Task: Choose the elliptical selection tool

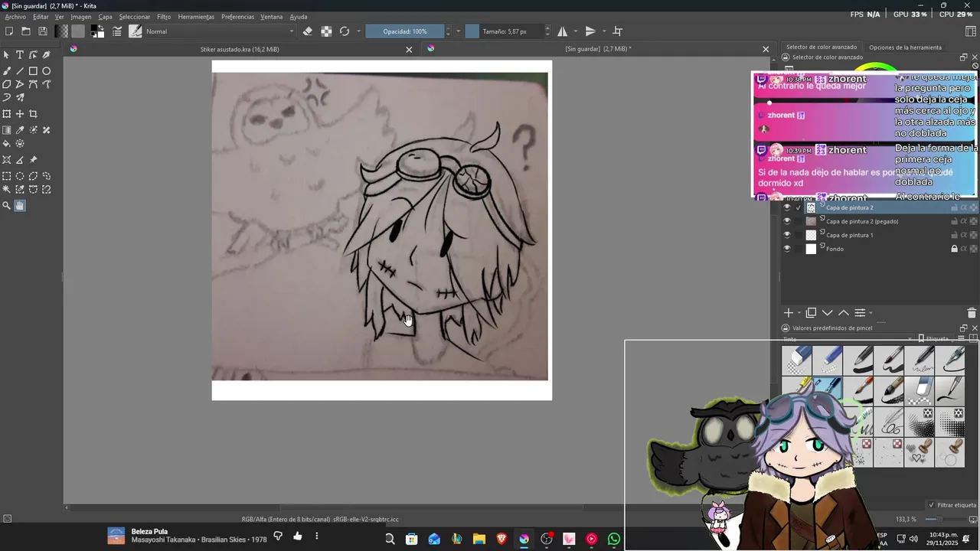Action: click(x=20, y=176)
